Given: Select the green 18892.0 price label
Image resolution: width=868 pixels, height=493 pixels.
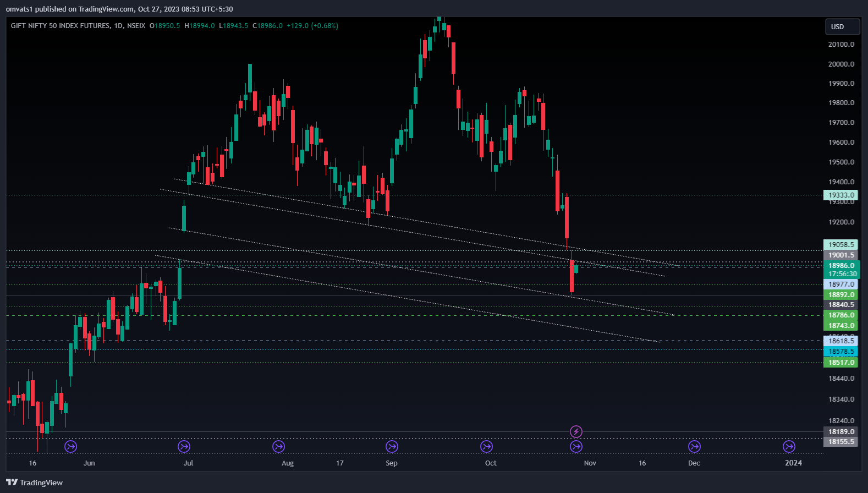Looking at the screenshot, I should [x=841, y=294].
